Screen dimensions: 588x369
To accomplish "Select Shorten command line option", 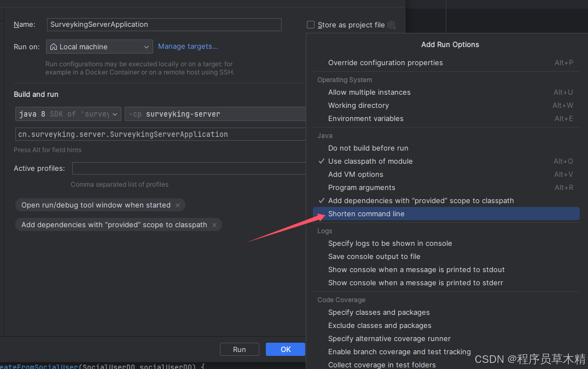I will 366,214.
